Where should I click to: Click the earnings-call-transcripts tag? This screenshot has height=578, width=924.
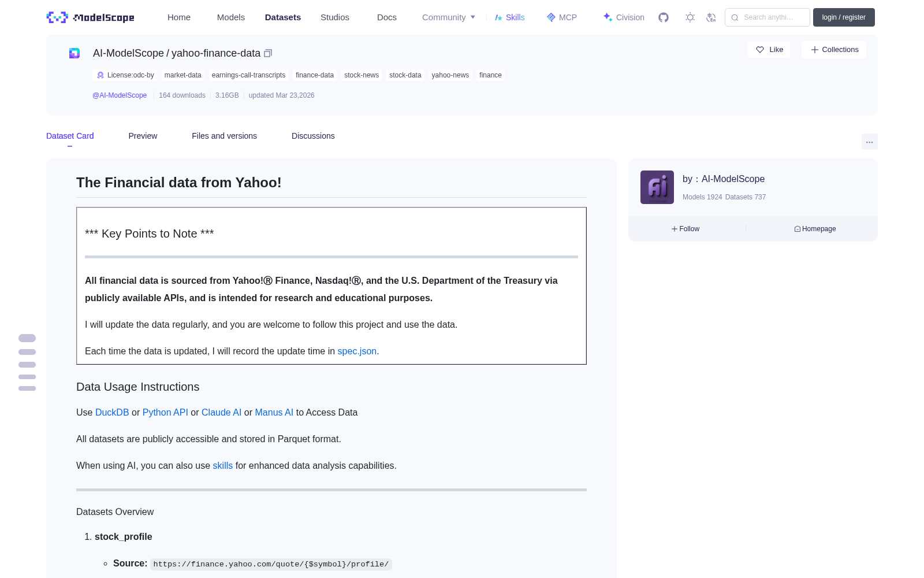248,75
